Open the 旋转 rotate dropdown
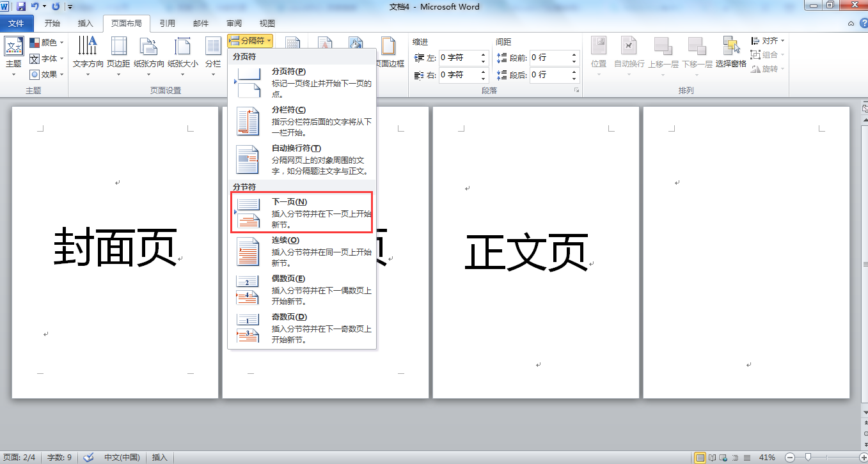This screenshot has height=464, width=868. pos(768,69)
